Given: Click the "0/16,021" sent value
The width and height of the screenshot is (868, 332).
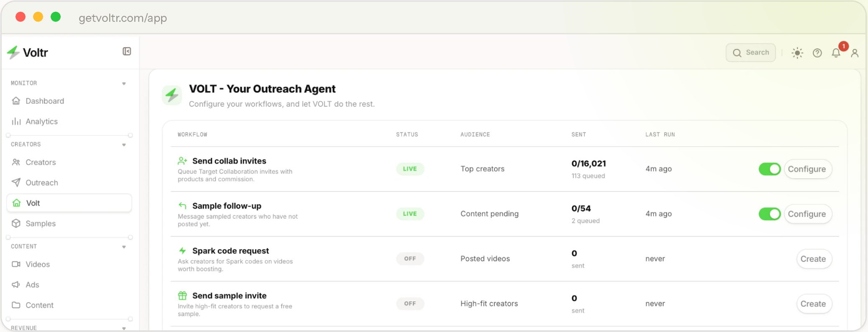Looking at the screenshot, I should coord(589,163).
